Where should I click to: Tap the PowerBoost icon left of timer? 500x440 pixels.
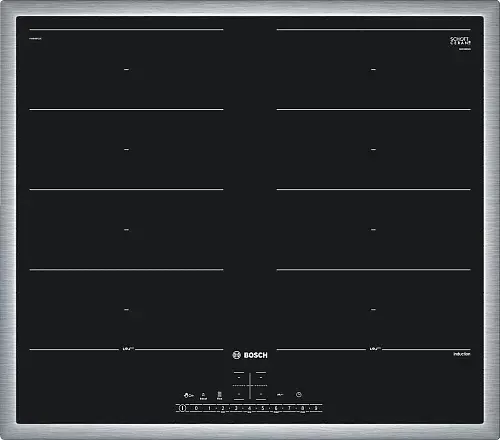[280, 395]
